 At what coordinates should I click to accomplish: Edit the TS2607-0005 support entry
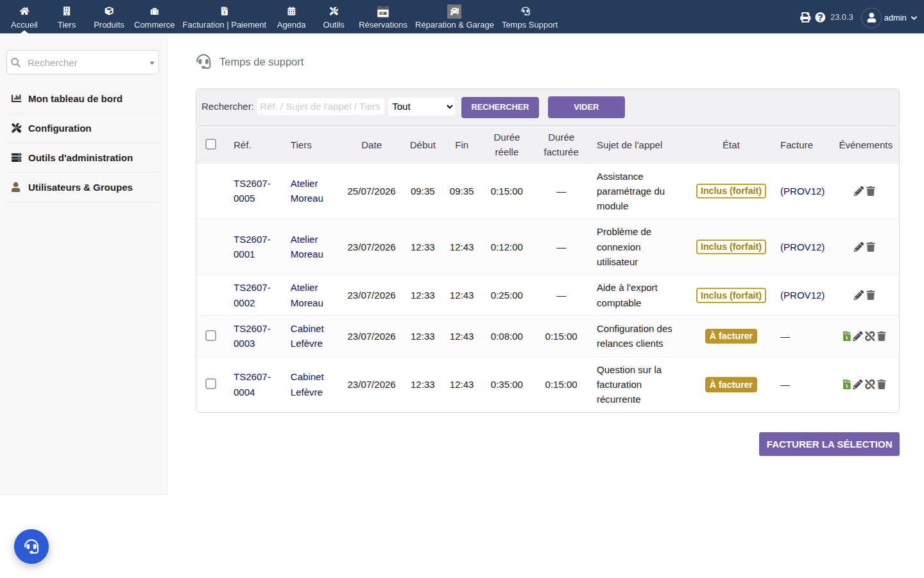pos(859,191)
